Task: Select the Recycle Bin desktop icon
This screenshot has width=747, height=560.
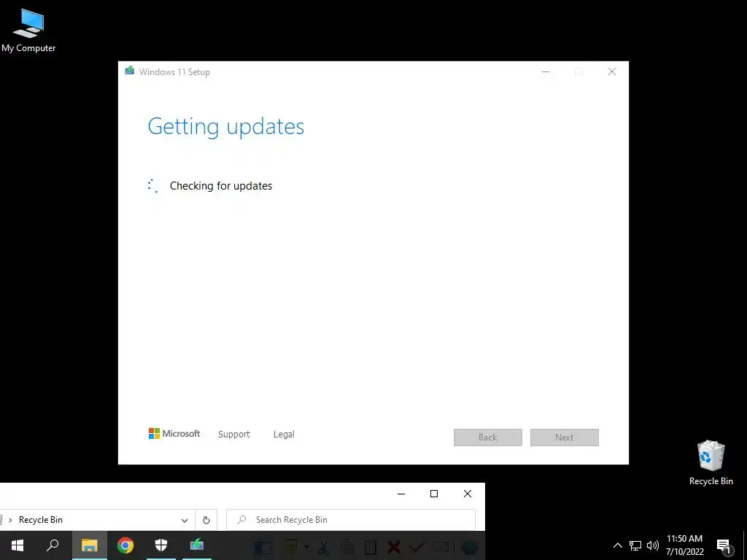Action: point(711,462)
